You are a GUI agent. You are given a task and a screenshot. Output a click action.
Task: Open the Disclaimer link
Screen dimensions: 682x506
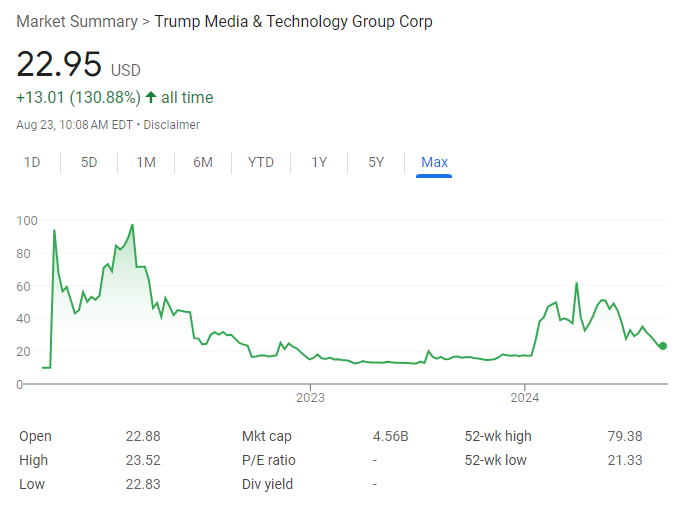171,125
